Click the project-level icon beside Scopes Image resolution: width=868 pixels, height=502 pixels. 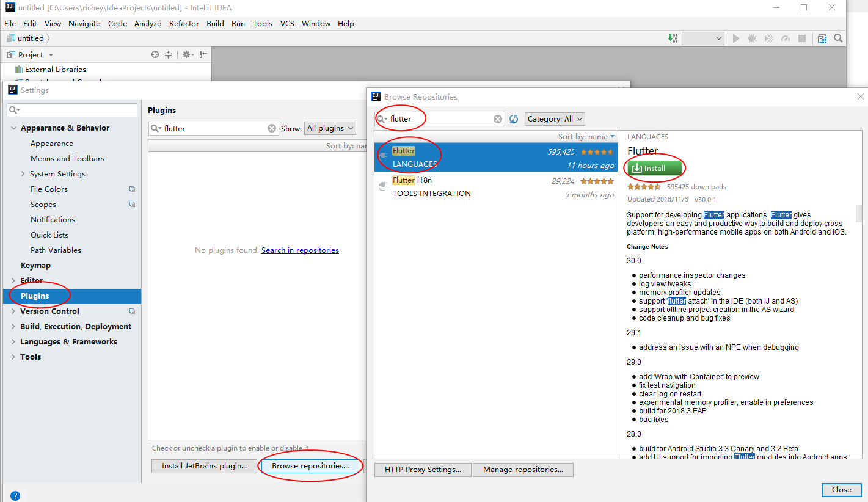(132, 205)
